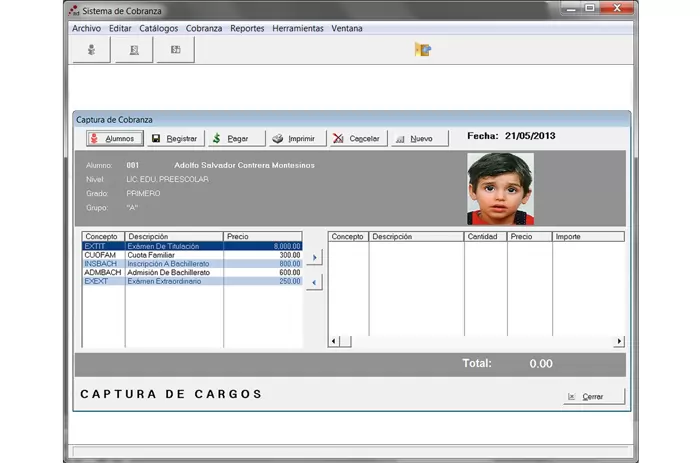Remove concept with left arrow button
This screenshot has height=463, width=700.
[314, 283]
